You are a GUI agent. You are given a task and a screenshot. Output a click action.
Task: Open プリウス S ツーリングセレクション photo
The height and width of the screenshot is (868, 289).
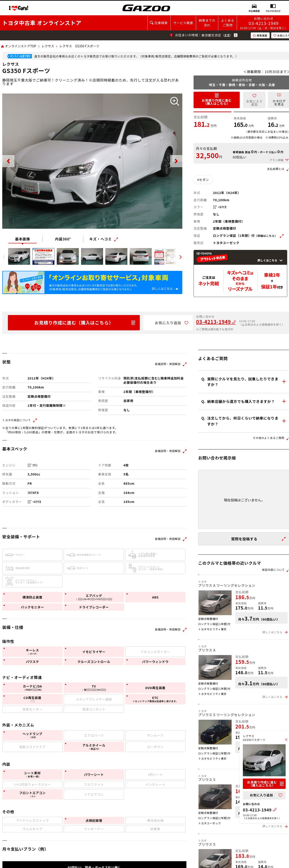[215, 732]
